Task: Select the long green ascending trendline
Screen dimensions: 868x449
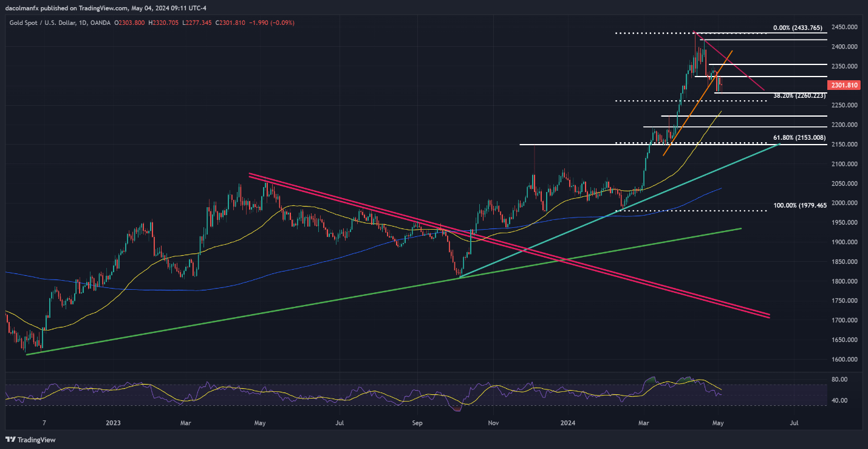Action: 384,291
